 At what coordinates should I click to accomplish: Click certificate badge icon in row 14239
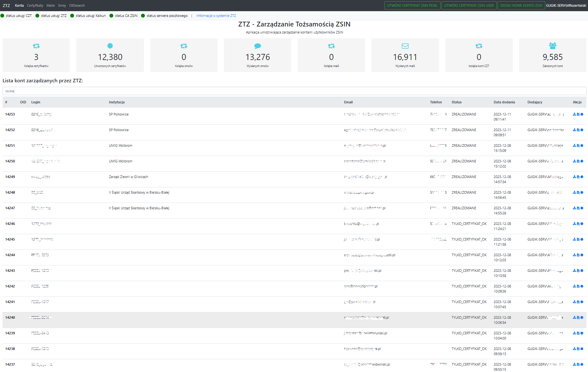(582, 333)
